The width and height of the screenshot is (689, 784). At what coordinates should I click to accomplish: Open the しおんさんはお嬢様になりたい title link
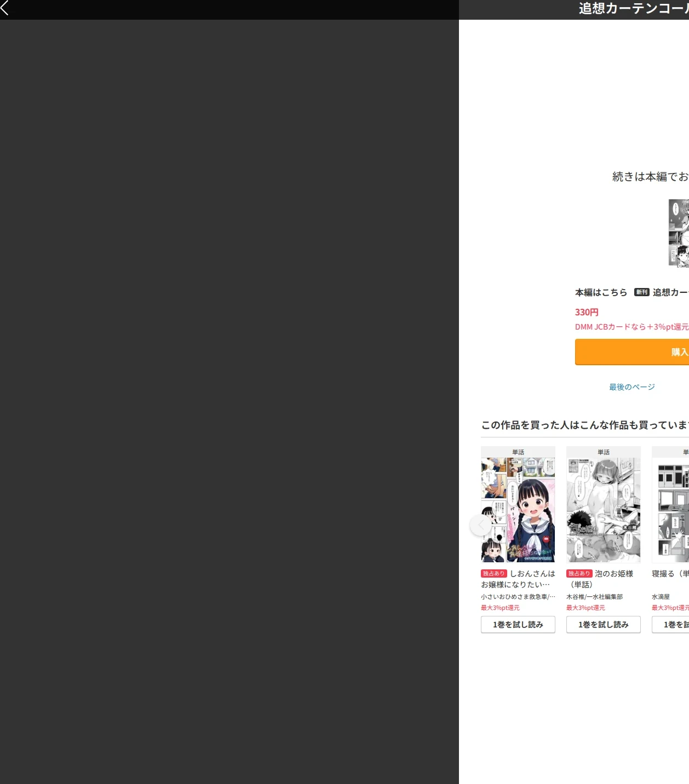[x=518, y=579]
